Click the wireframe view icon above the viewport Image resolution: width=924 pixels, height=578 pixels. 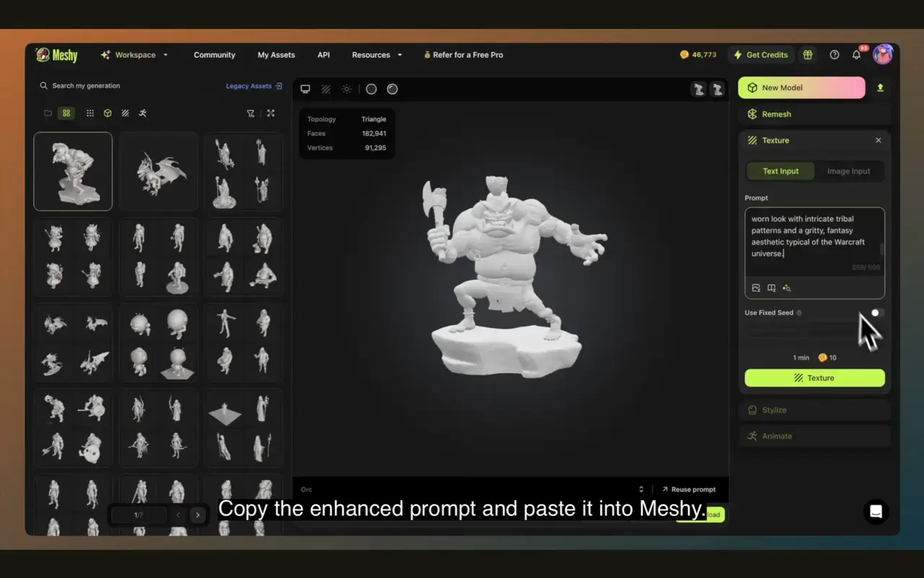(x=326, y=89)
